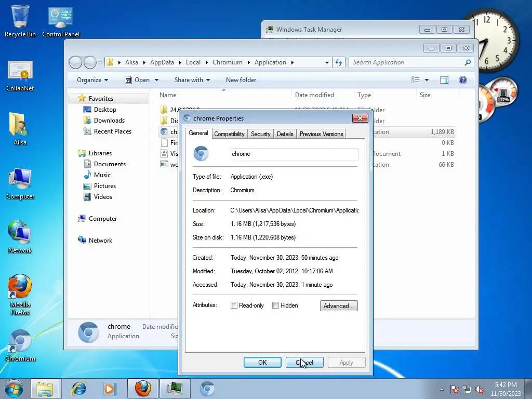Refresh the Application folder address bar
This screenshot has width=532, height=399.
click(x=339, y=62)
